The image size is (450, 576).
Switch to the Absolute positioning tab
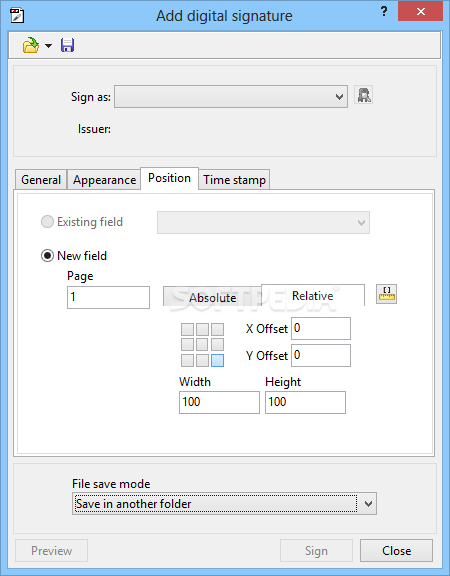(x=212, y=297)
